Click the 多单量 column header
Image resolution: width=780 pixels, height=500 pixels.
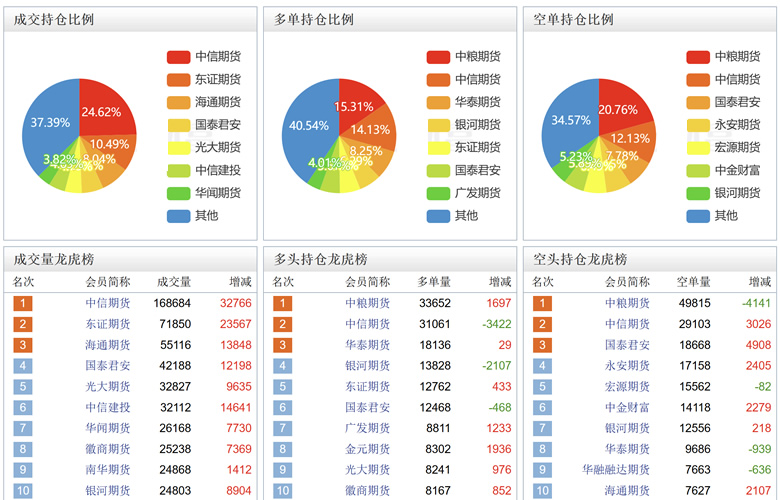coord(434,282)
